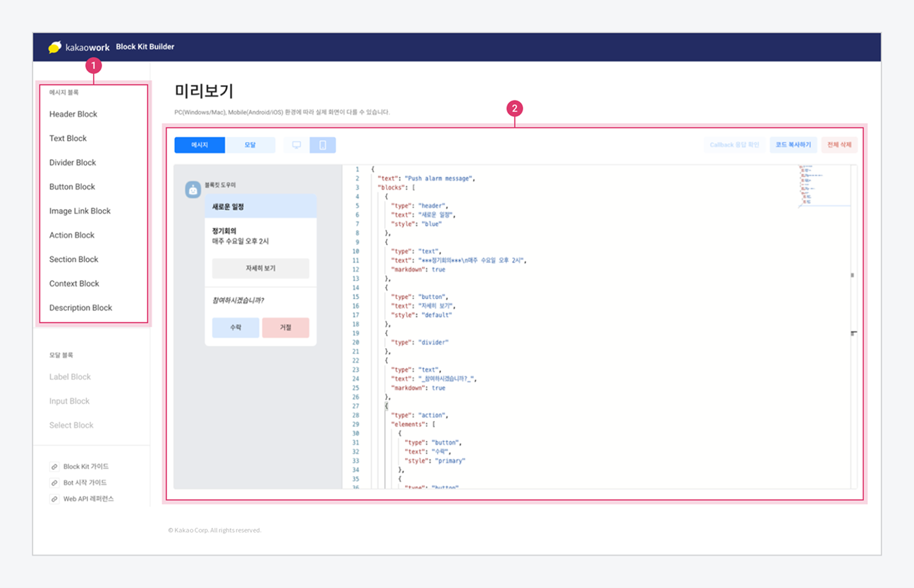Add an Action Block
Viewport: 914px width, 588px height.
(x=72, y=235)
